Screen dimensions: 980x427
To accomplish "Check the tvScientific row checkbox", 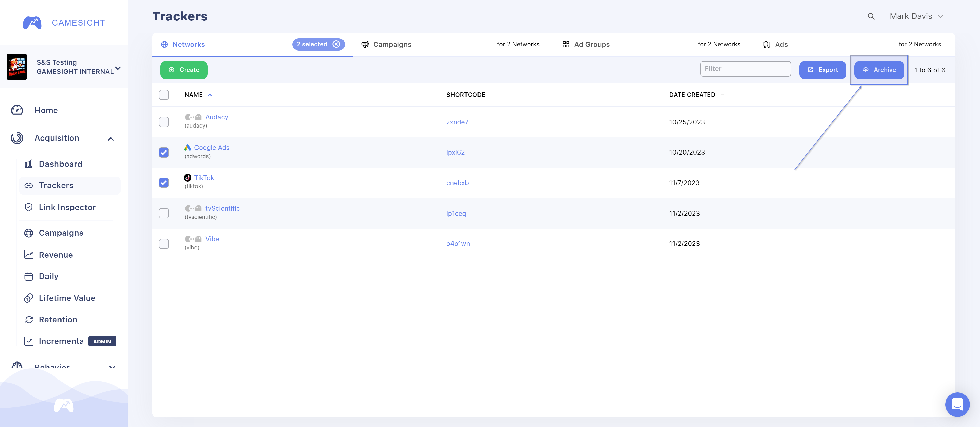I will pyautogui.click(x=164, y=213).
